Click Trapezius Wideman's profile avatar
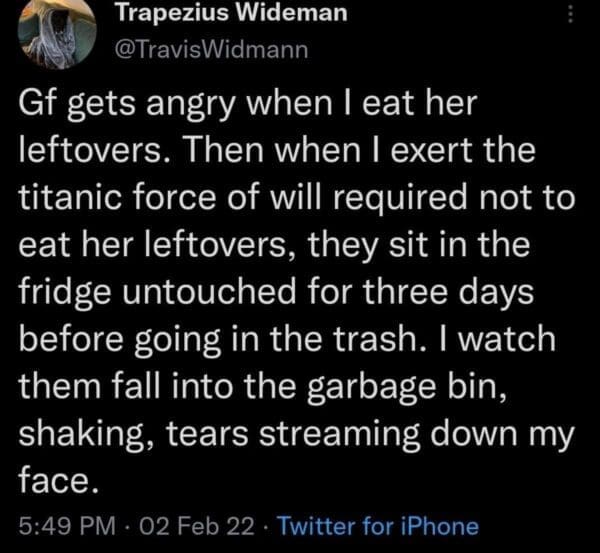The image size is (600, 553). [x=56, y=34]
